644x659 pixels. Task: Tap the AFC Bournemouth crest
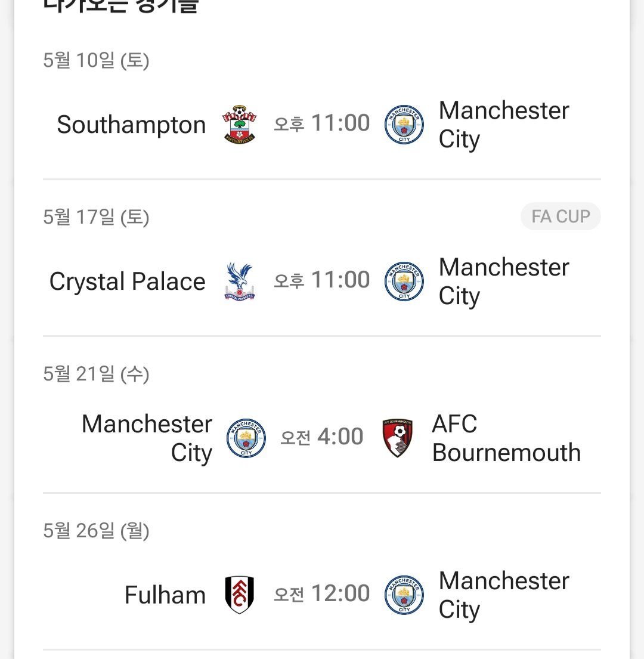(x=397, y=438)
